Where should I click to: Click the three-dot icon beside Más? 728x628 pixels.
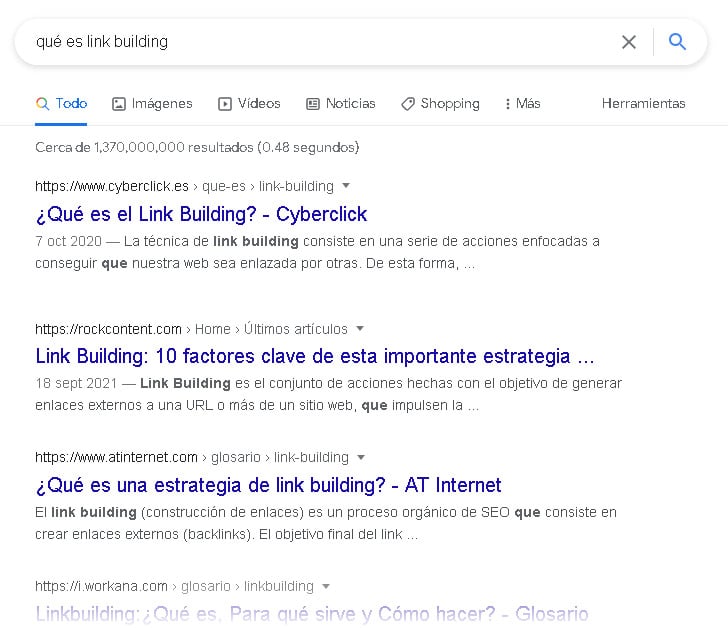click(507, 104)
